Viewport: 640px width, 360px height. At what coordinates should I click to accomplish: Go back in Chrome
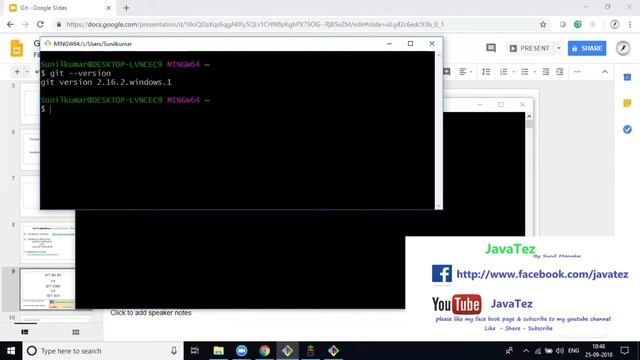10,24
